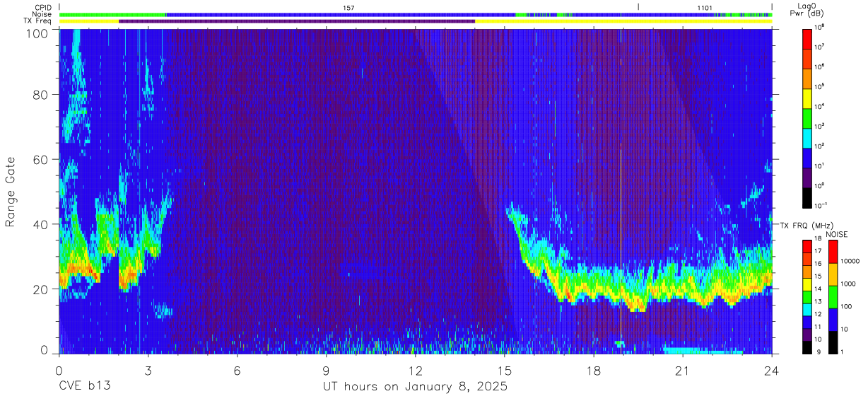868x401 pixels.
Task: Click the 18 tick label on UT hours axis
Action: (593, 370)
